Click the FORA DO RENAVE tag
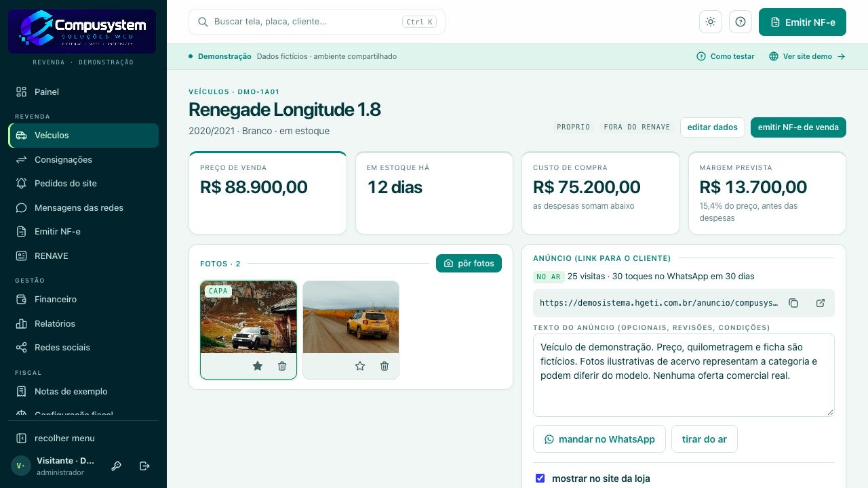868x488 pixels. 637,127
